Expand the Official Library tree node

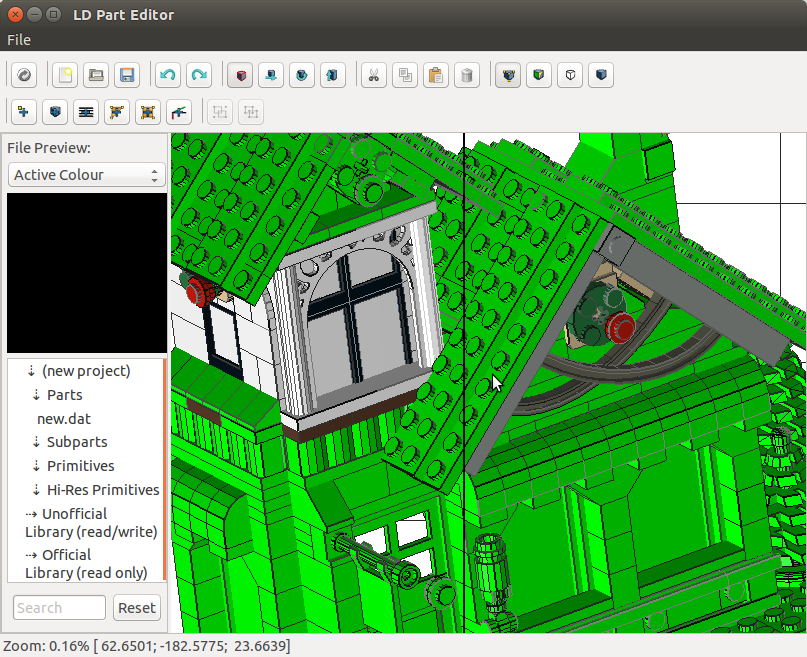(32, 555)
